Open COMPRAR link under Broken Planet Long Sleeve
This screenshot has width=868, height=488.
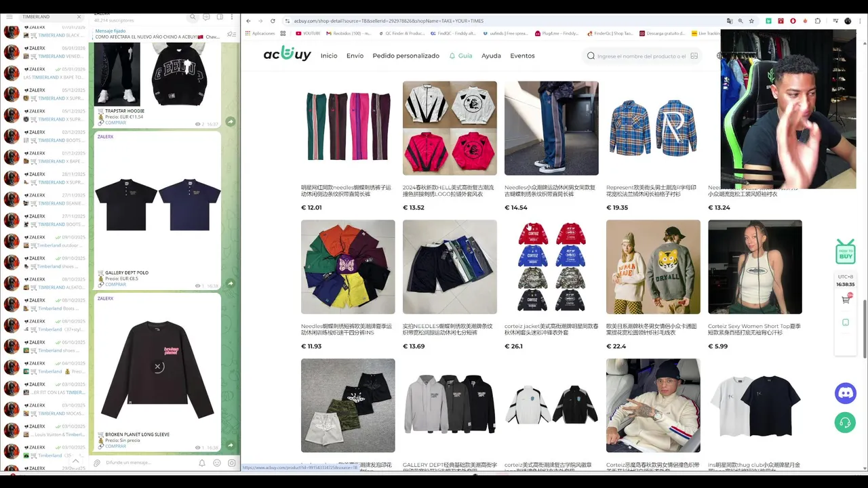(115, 446)
